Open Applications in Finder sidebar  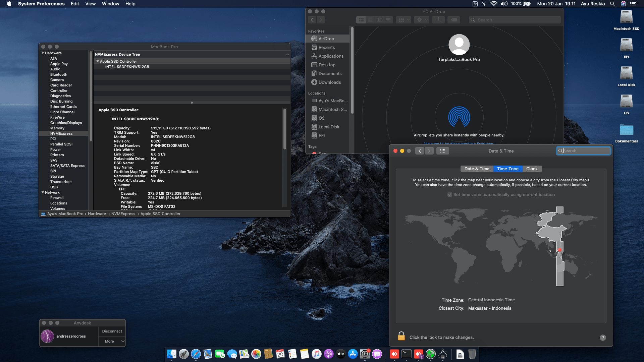(x=327, y=56)
